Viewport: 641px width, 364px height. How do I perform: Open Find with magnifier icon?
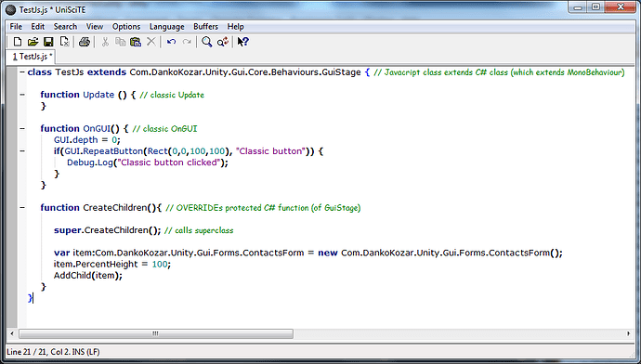207,42
